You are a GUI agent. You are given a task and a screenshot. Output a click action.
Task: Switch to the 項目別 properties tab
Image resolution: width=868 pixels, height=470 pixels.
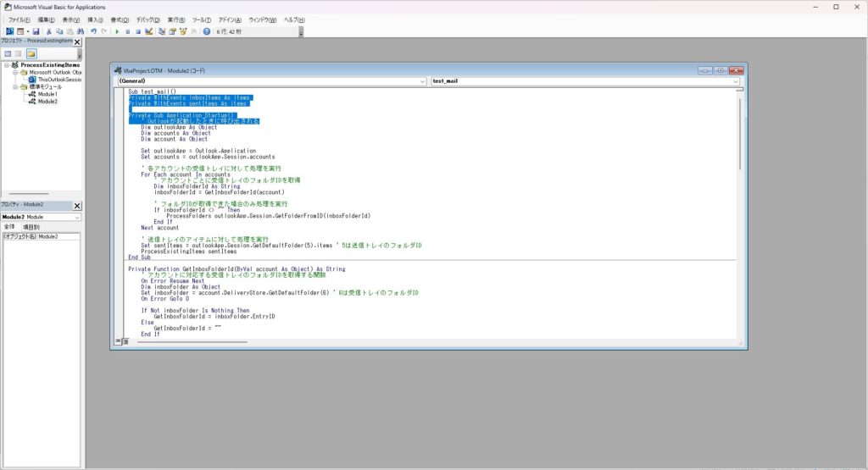(31, 227)
